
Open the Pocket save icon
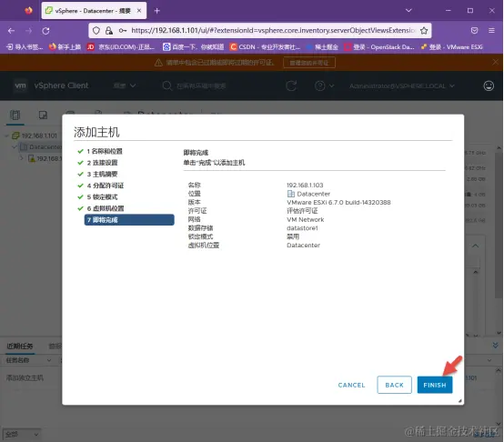pos(474,31)
